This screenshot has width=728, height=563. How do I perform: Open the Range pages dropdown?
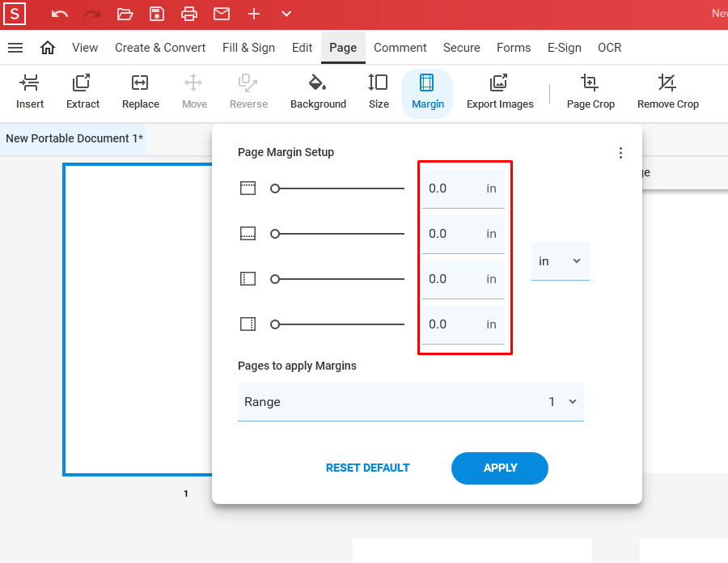[410, 402]
